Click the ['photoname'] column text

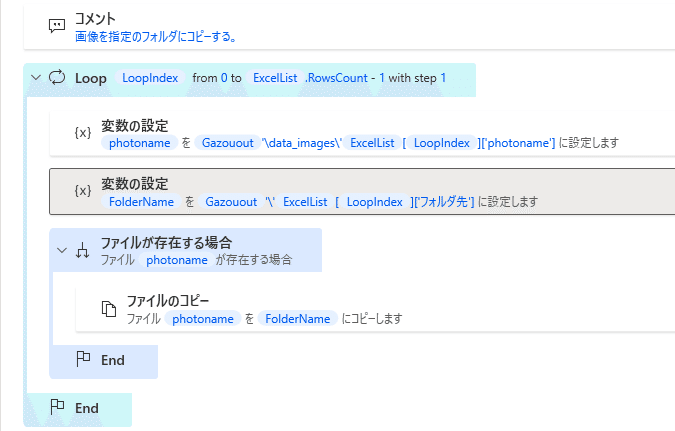516,143
